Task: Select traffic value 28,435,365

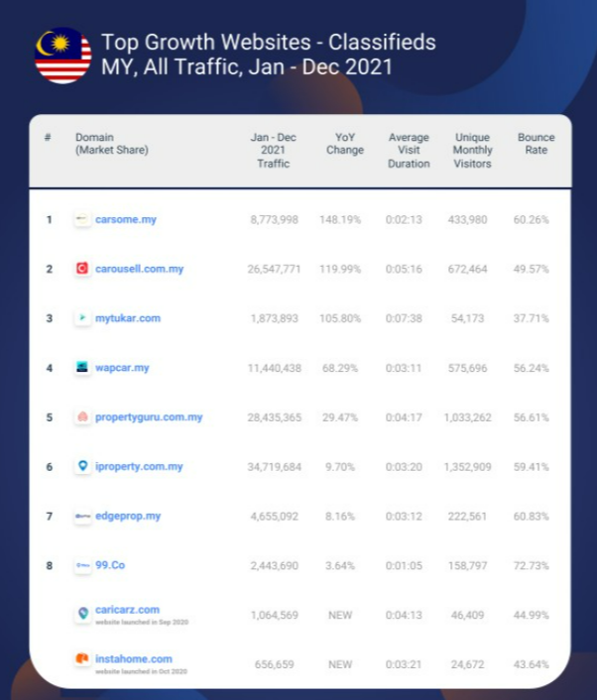Action: point(274,417)
